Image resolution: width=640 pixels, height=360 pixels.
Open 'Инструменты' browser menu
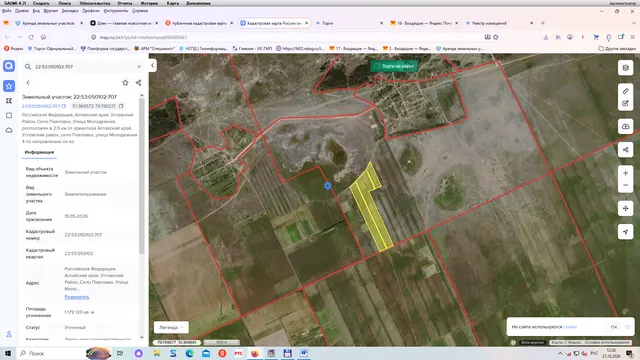(116, 11)
